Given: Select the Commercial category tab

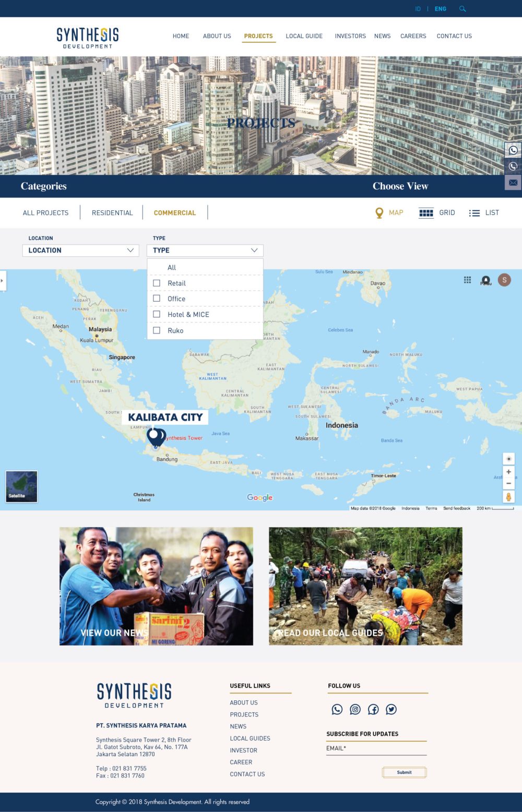Looking at the screenshot, I should point(175,213).
